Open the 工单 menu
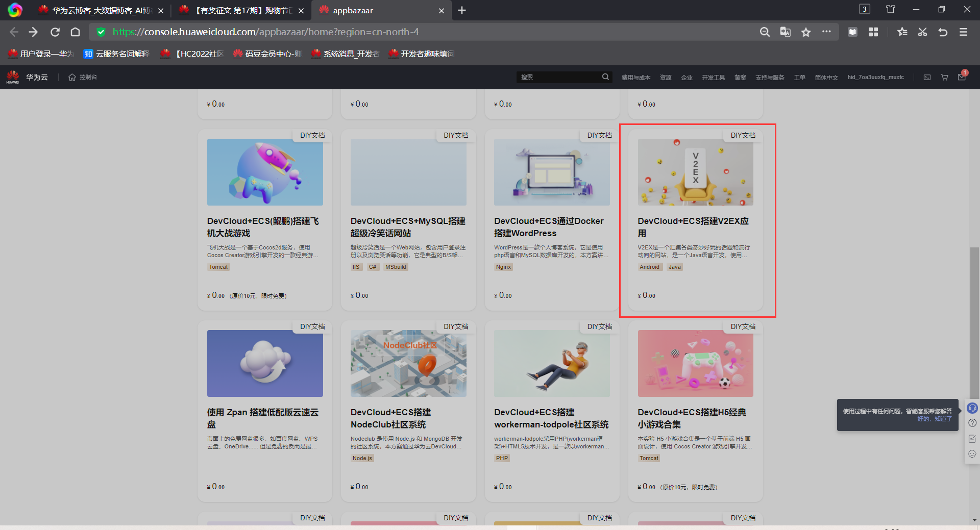 click(x=799, y=78)
